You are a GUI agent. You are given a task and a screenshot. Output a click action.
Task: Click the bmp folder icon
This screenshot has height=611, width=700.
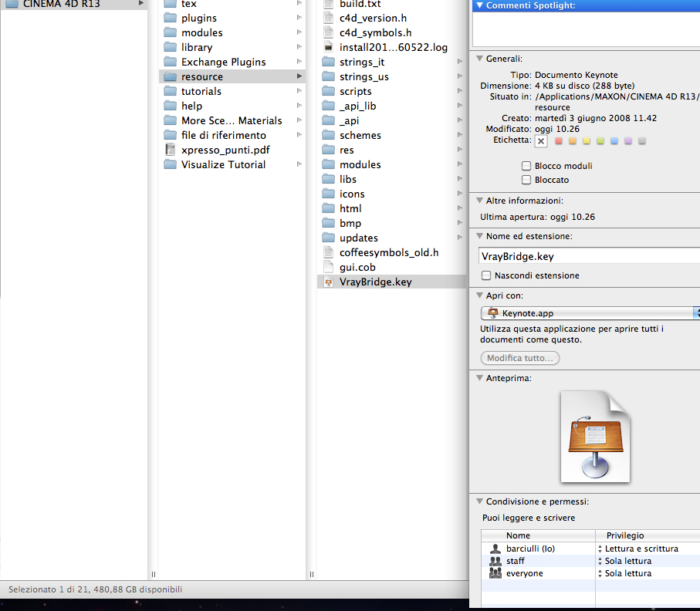pos(329,224)
